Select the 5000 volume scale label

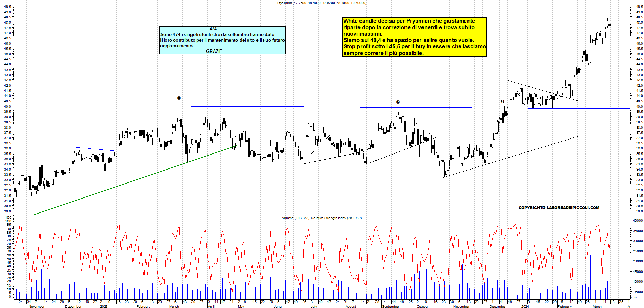639,292
